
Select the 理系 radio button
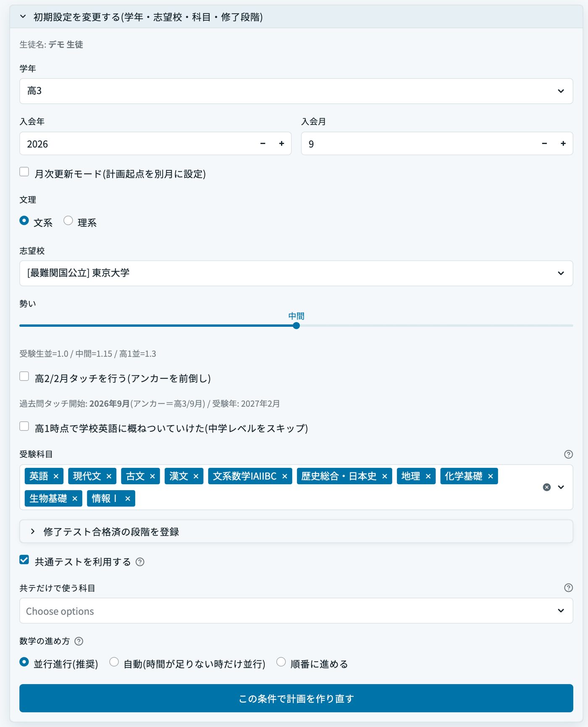(68, 220)
